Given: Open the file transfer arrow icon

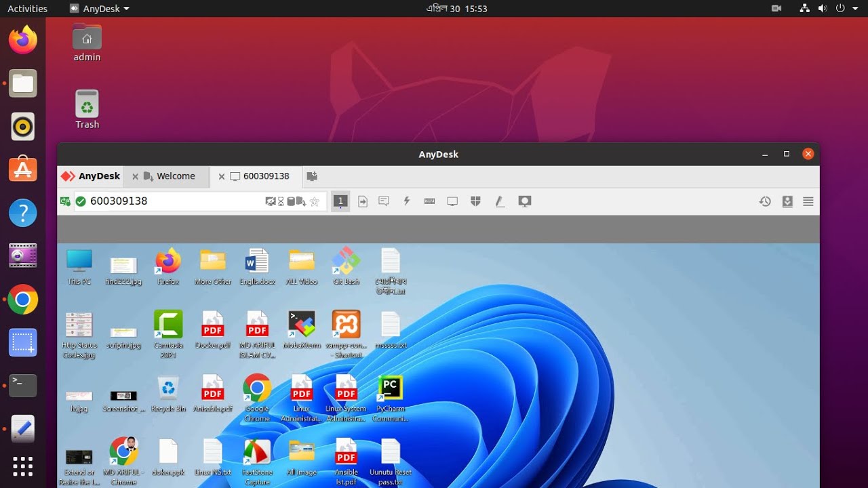Looking at the screenshot, I should point(363,201).
